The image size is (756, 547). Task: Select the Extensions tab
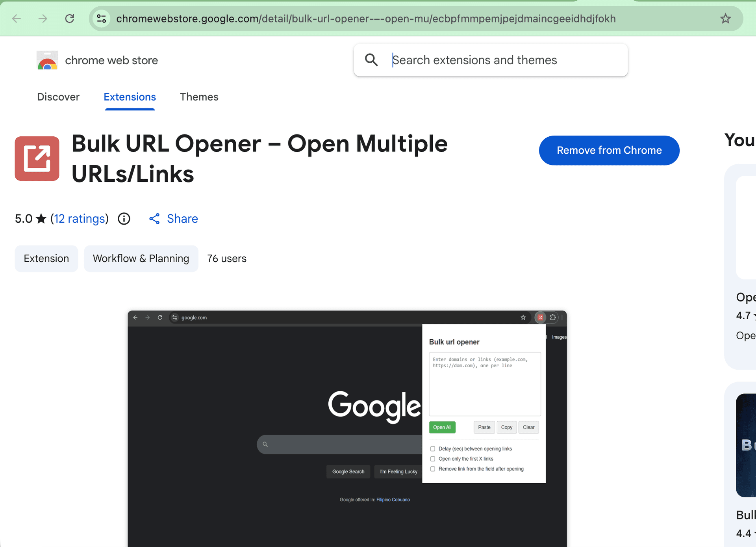coord(130,97)
